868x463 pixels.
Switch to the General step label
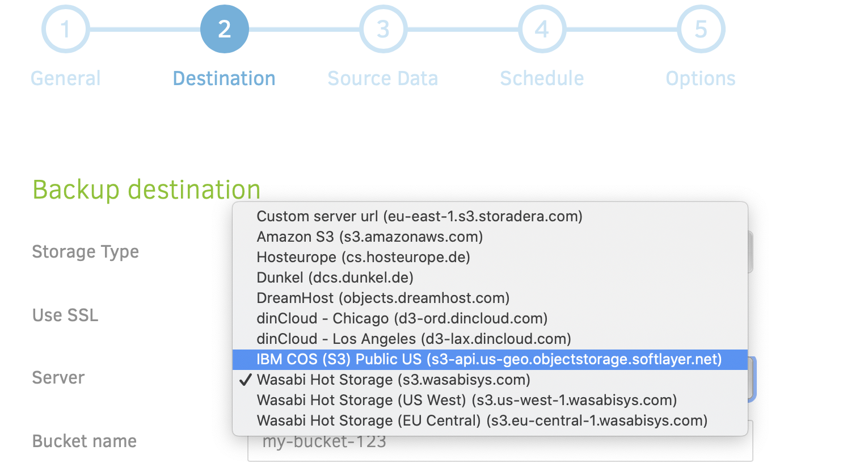pos(65,78)
